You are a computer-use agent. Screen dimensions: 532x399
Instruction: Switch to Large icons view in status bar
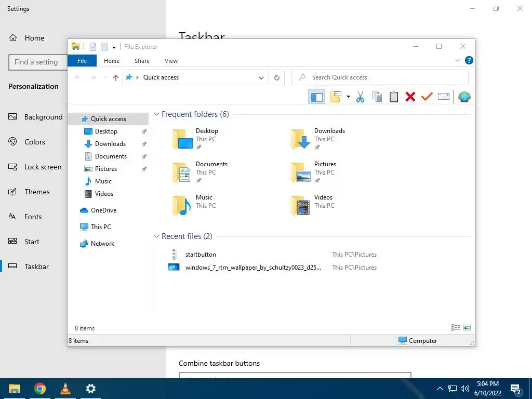pyautogui.click(x=467, y=328)
